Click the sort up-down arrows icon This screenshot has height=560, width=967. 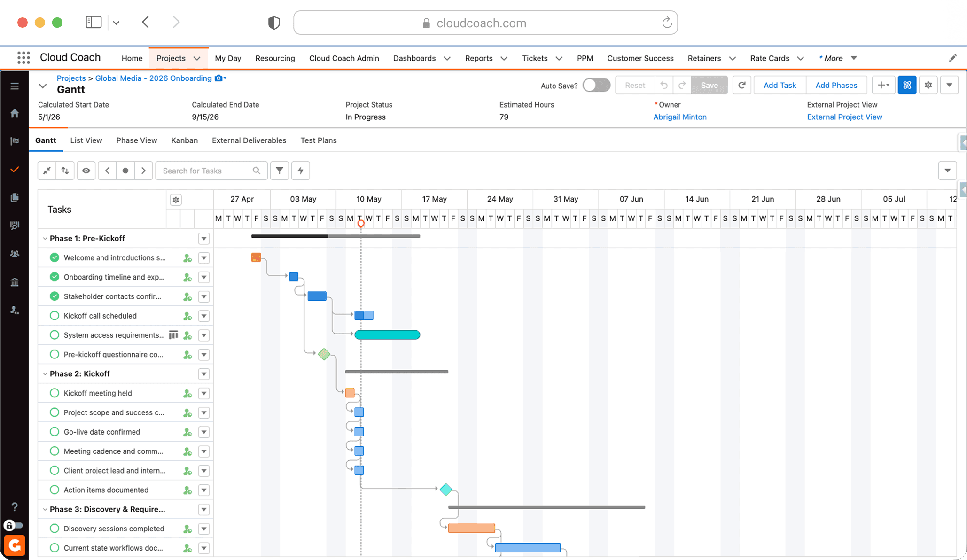tap(65, 171)
